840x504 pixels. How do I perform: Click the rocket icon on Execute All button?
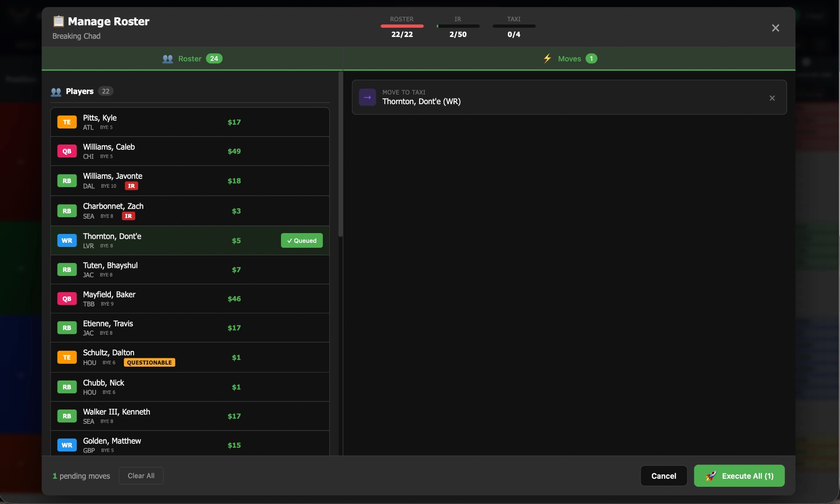pos(711,476)
